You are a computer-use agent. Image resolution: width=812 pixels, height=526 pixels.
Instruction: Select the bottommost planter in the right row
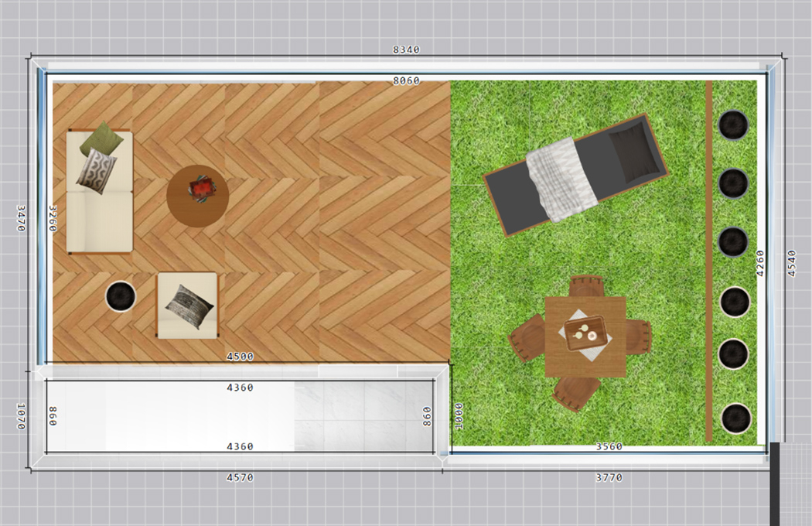[735, 418]
